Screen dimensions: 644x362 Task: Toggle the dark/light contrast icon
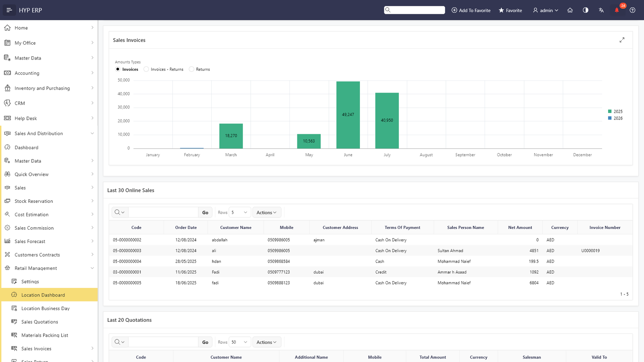(586, 10)
